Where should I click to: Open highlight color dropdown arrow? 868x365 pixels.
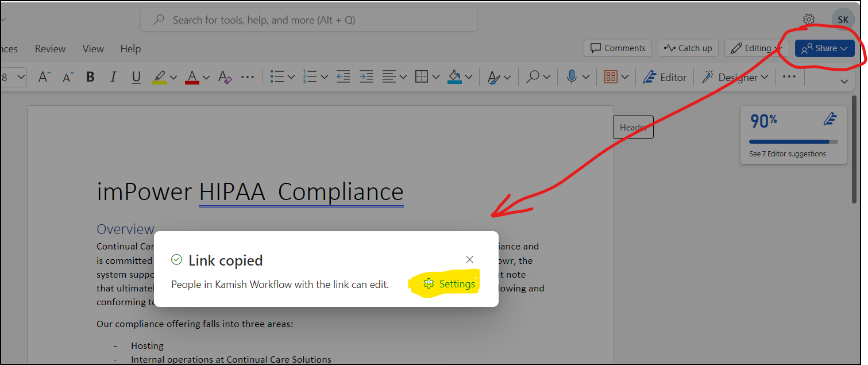[x=173, y=77]
